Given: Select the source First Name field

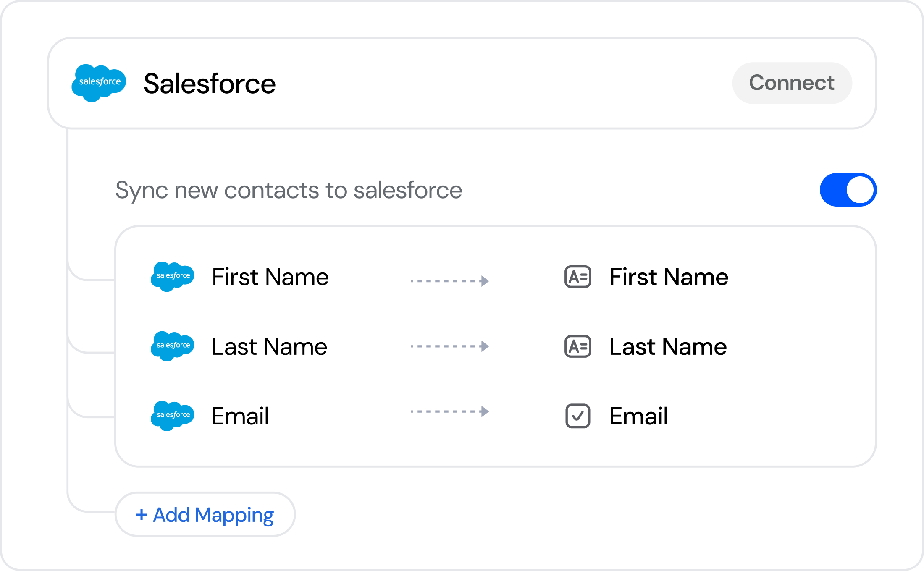Looking at the screenshot, I should click(x=270, y=277).
